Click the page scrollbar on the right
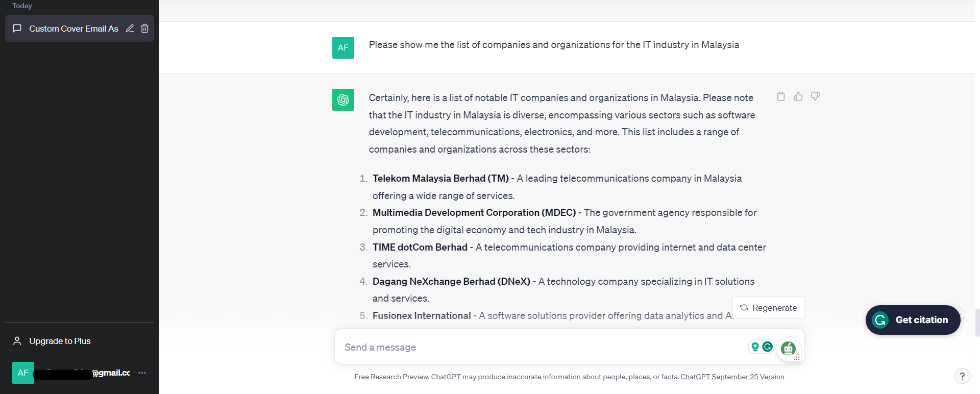Screen dimensions: 980x394 (977, 323)
